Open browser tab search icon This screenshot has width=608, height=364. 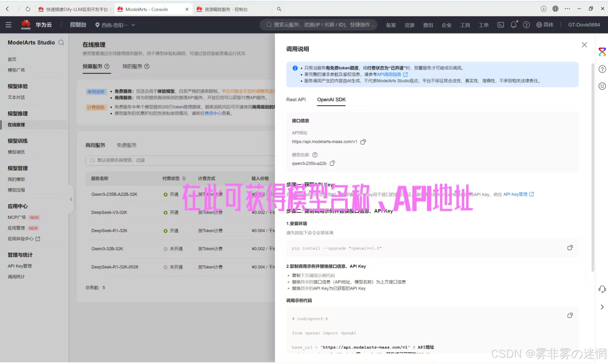[x=279, y=9]
